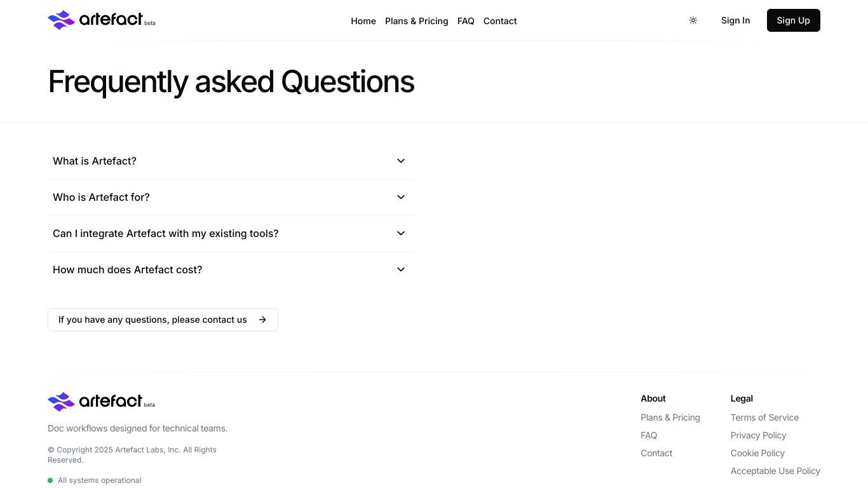Expand "Can I integrate Artefact" question
Screen dimensions: 868x488
pos(231,233)
